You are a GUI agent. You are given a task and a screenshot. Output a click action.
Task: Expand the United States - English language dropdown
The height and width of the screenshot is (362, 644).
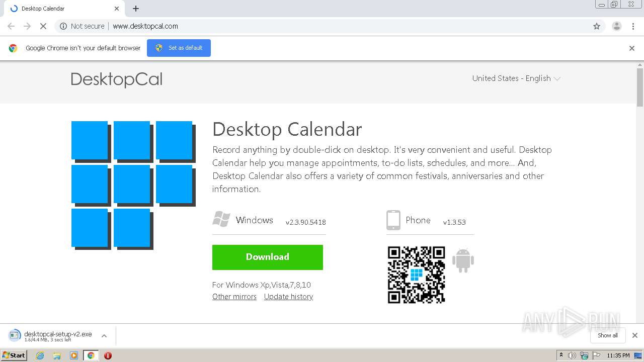pyautogui.click(x=516, y=78)
